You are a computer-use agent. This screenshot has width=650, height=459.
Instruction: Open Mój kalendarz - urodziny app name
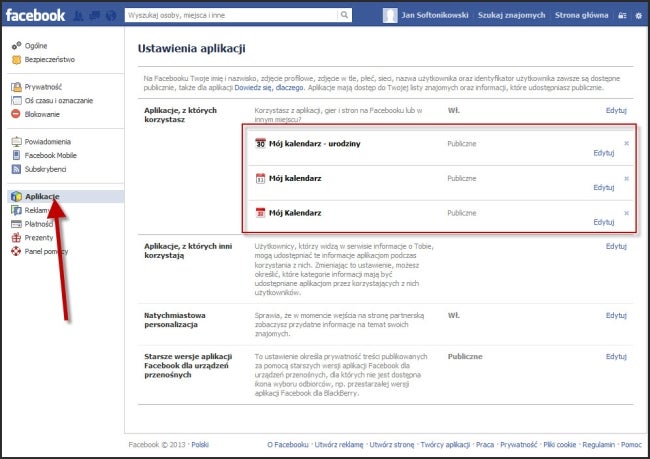[315, 144]
